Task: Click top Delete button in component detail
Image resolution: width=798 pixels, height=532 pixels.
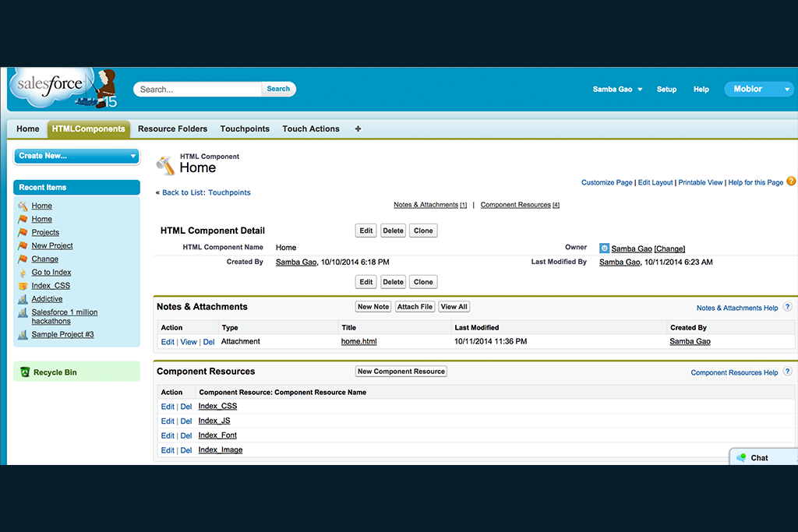Action: pos(393,231)
